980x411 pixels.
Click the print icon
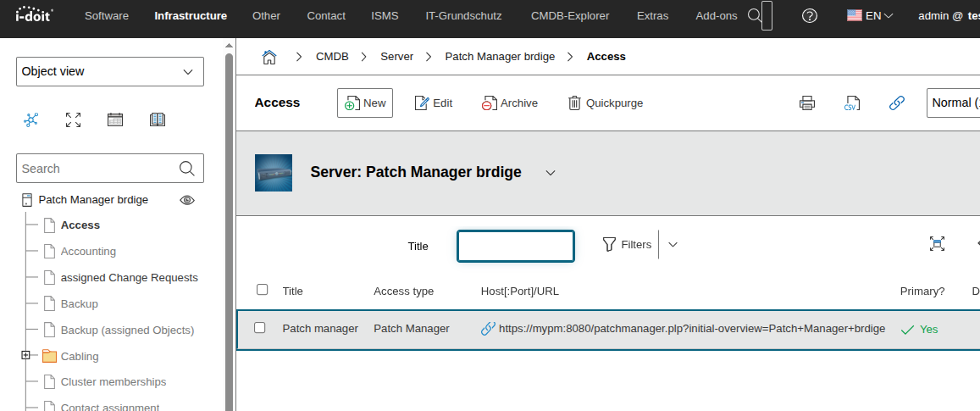(806, 103)
